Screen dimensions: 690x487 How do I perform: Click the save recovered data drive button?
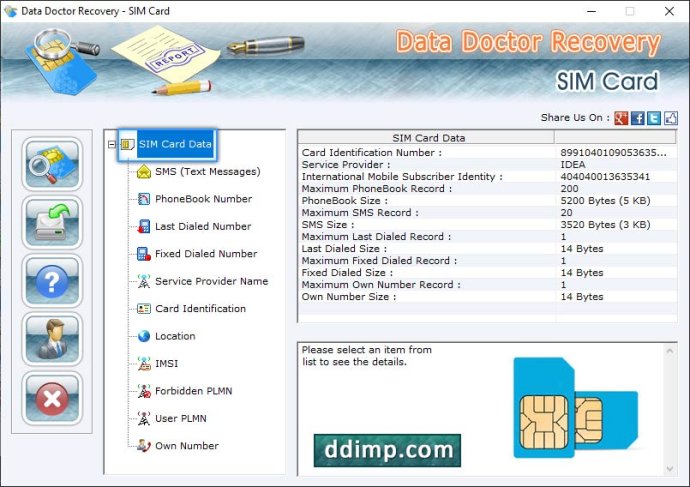click(x=52, y=222)
